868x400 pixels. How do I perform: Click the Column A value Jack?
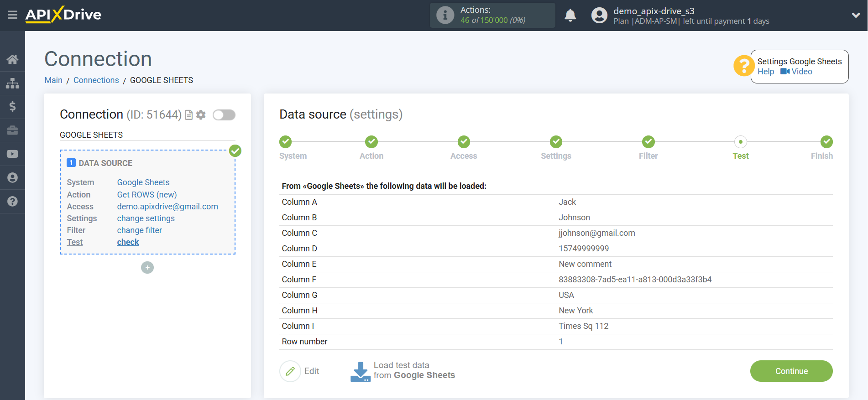[567, 202]
